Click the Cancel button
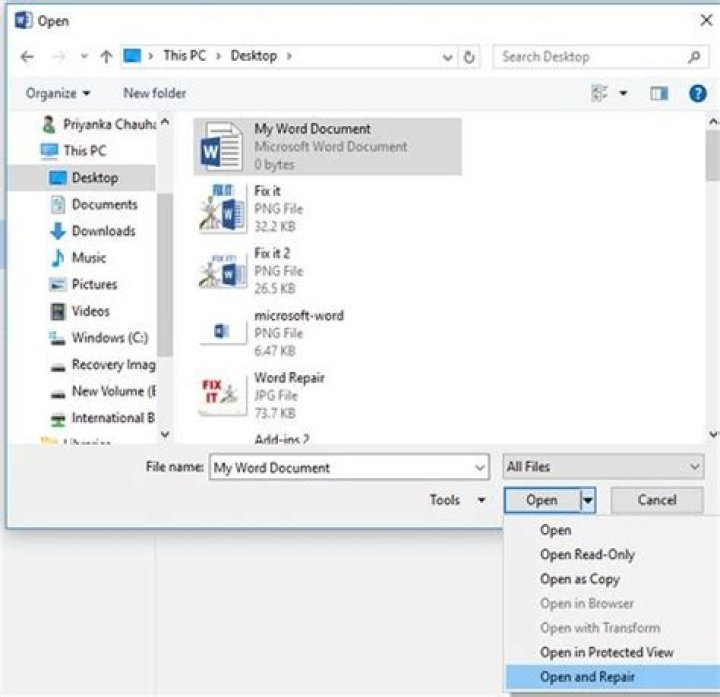Viewport: 720px width, 697px height. [x=657, y=500]
